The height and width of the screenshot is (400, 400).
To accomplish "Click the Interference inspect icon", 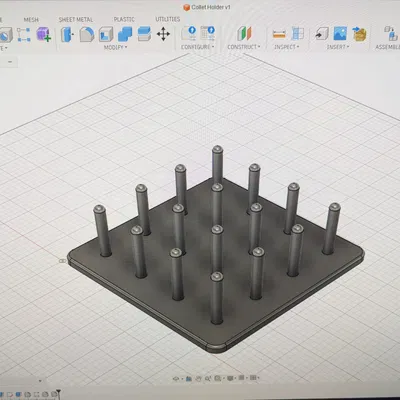I will 297,34.
